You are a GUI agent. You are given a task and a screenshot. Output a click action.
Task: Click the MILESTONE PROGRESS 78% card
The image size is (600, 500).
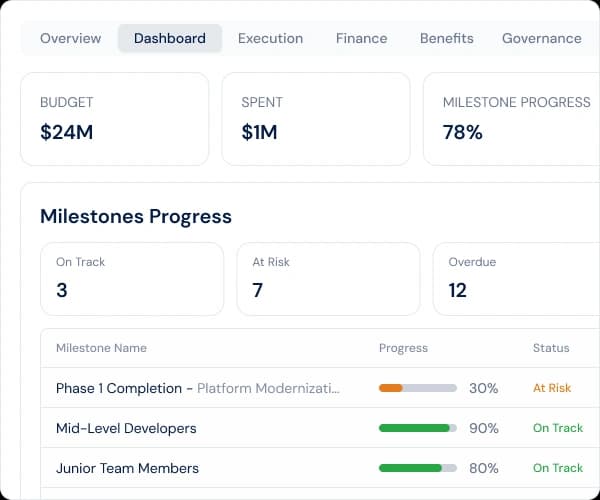click(x=512, y=119)
